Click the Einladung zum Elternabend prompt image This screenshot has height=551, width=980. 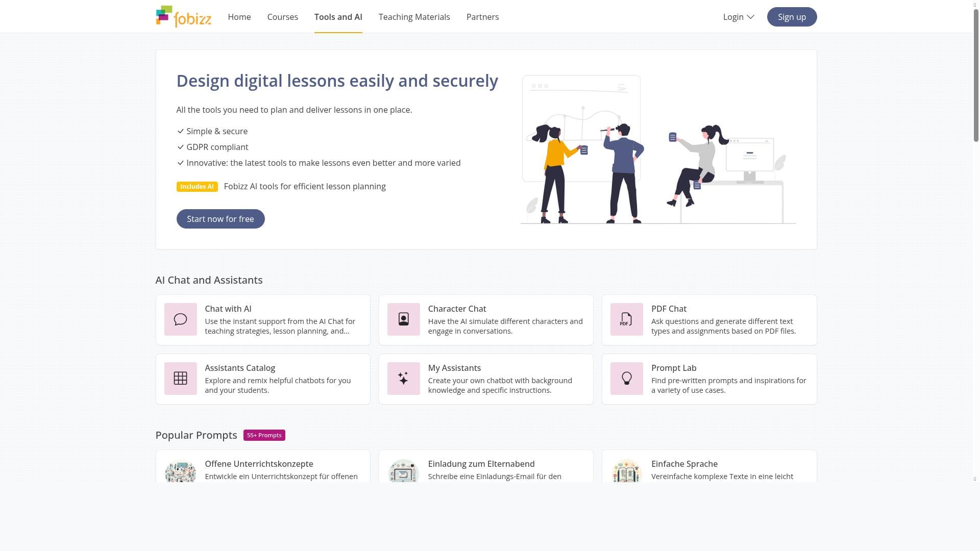(x=403, y=472)
